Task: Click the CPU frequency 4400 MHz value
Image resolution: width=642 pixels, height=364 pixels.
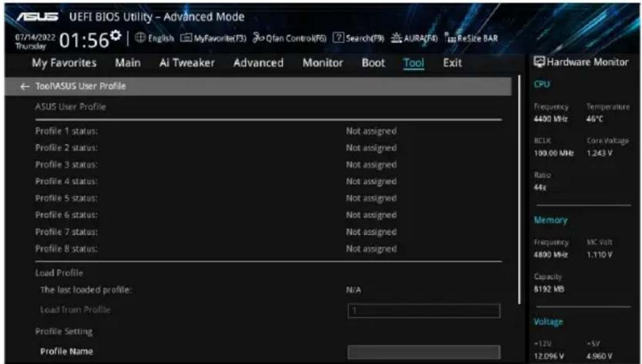Action: tap(551, 119)
